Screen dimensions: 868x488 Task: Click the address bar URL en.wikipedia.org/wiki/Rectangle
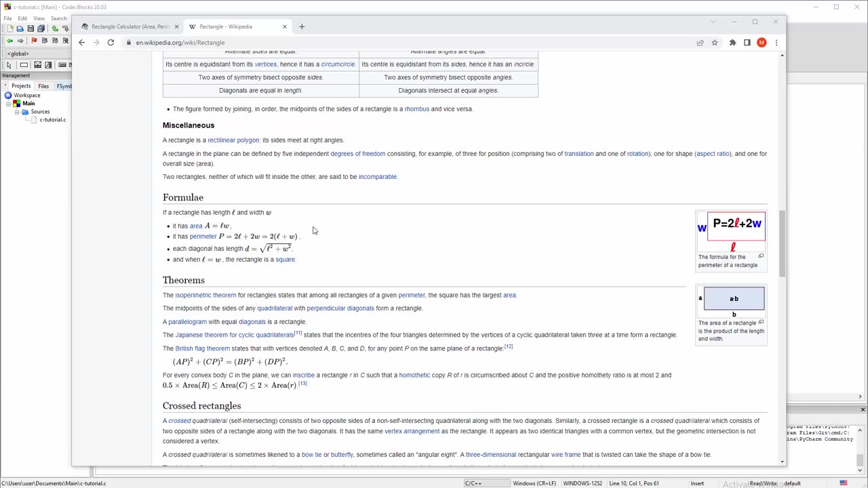[180, 43]
